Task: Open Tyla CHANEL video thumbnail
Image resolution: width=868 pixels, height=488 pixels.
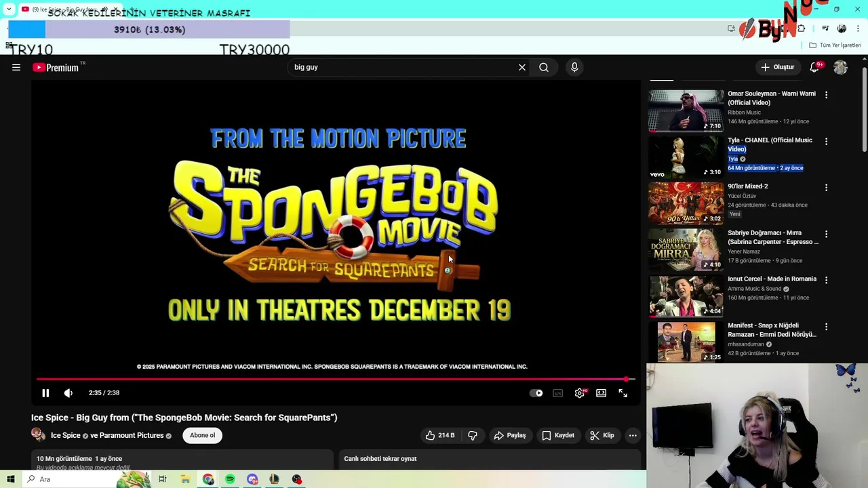Action: [x=686, y=157]
